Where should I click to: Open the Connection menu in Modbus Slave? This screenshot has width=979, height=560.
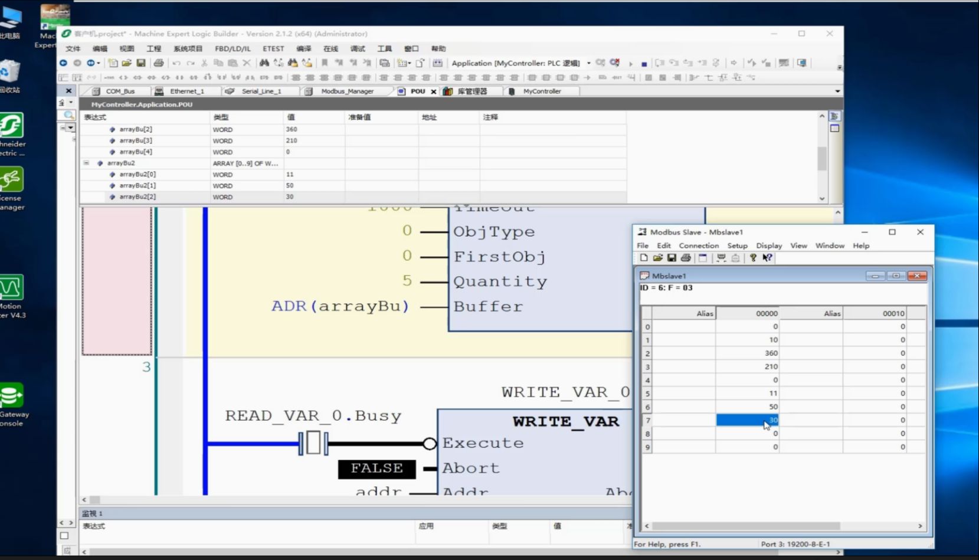699,245
